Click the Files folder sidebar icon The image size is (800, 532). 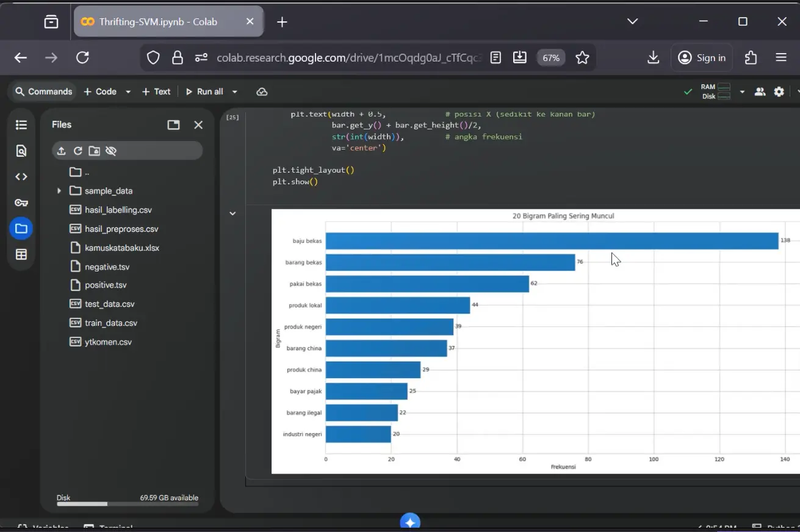tap(21, 228)
